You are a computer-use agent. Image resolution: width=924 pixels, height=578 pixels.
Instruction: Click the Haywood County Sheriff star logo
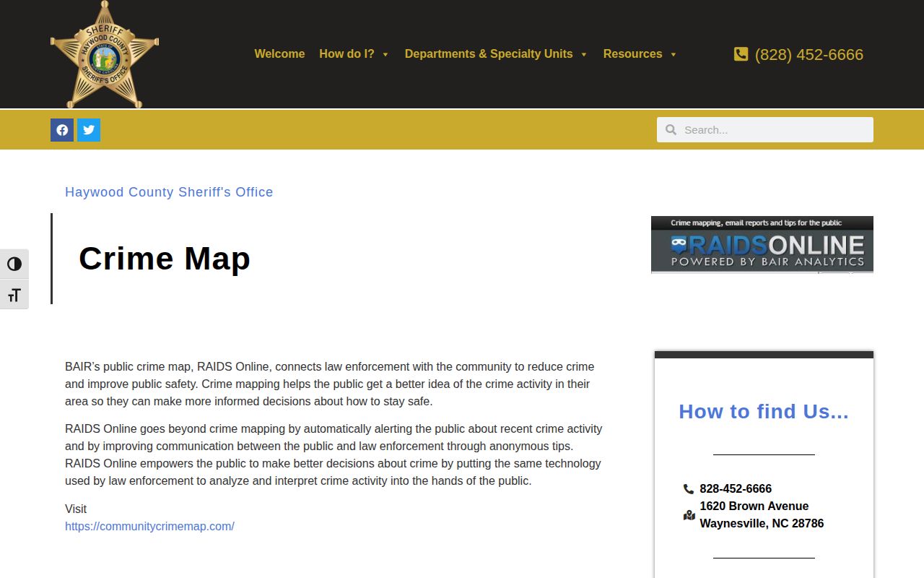[x=105, y=54]
